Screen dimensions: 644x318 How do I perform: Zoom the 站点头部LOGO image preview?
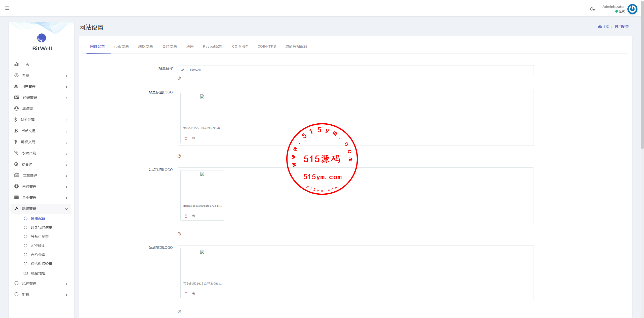click(194, 216)
